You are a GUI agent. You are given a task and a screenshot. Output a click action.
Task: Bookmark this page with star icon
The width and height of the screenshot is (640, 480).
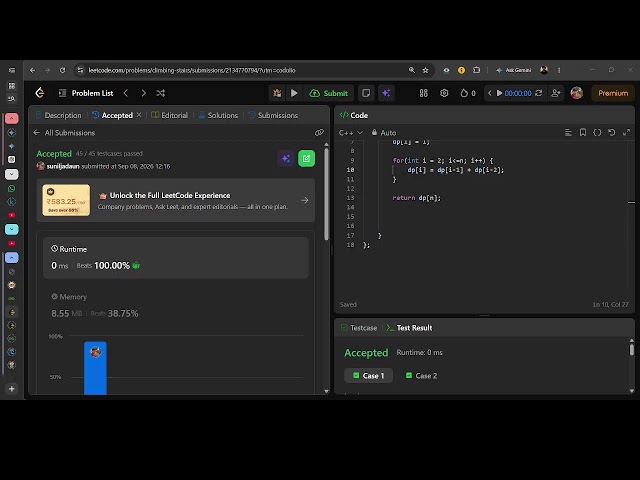[x=425, y=70]
